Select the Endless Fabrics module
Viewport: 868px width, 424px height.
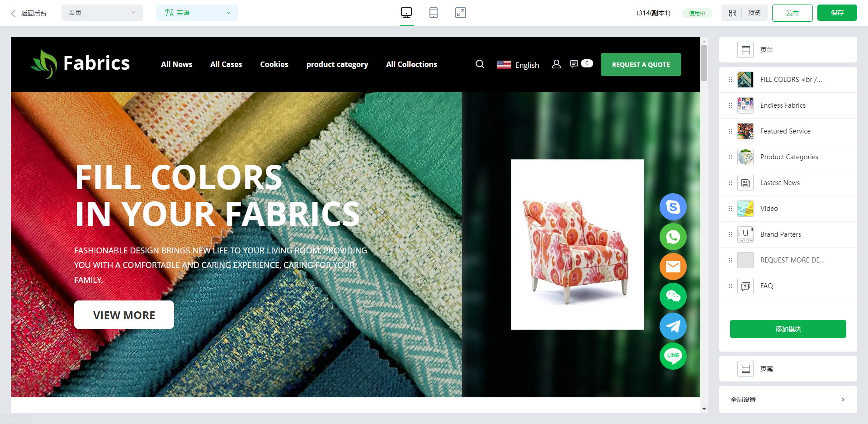[788, 105]
